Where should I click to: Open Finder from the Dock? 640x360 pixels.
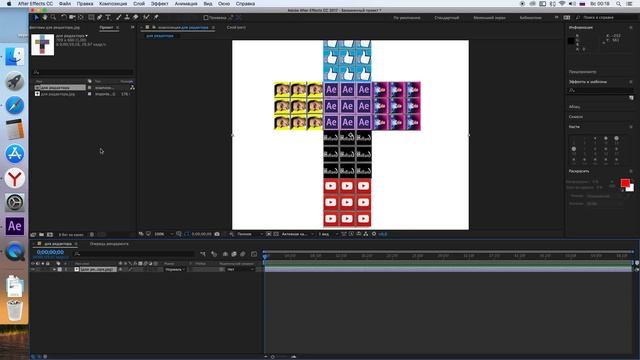click(x=15, y=57)
